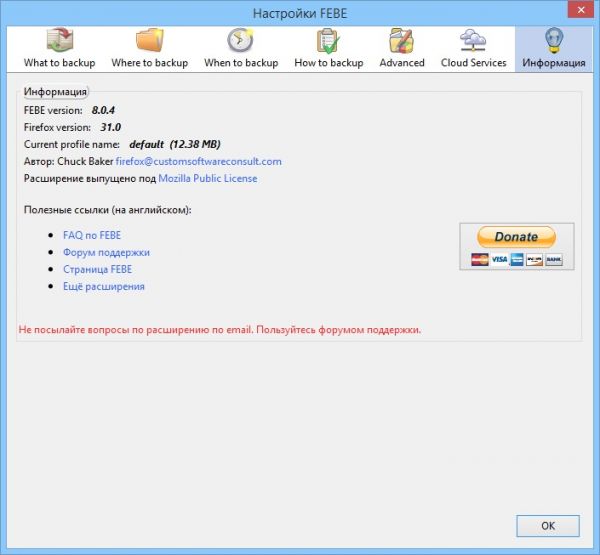This screenshot has height=555, width=600.
Task: Open the Форум поддержки link
Action: click(x=106, y=252)
